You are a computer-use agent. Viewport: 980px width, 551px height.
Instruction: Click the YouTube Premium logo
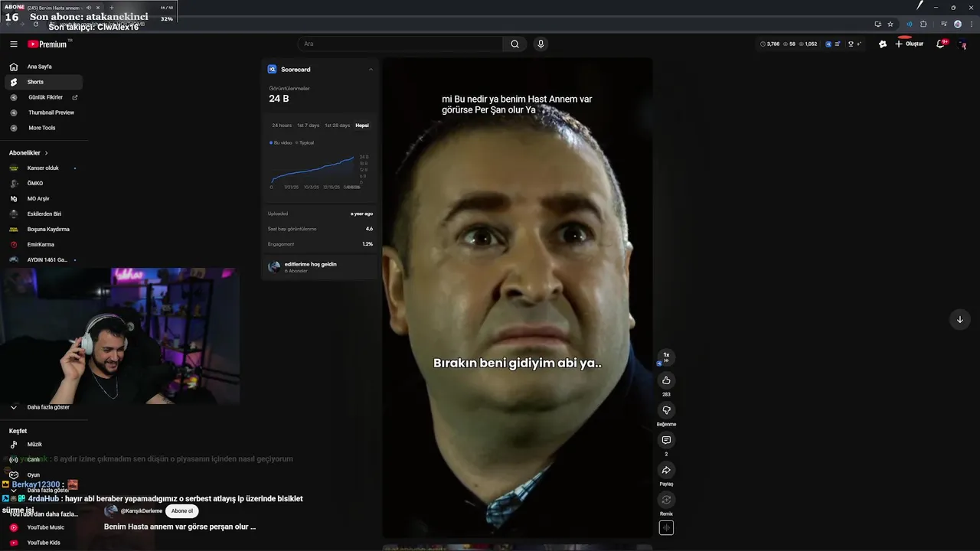point(48,44)
